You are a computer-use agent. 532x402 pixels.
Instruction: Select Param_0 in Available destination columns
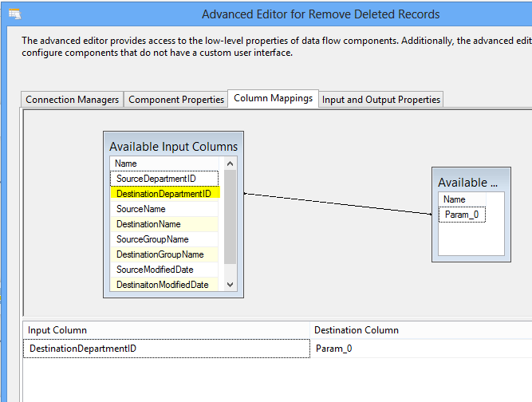coord(461,215)
